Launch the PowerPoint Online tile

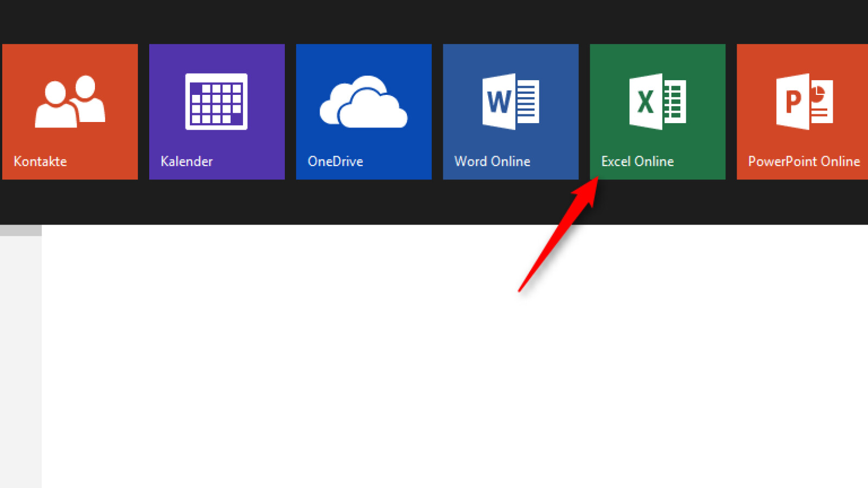802,112
